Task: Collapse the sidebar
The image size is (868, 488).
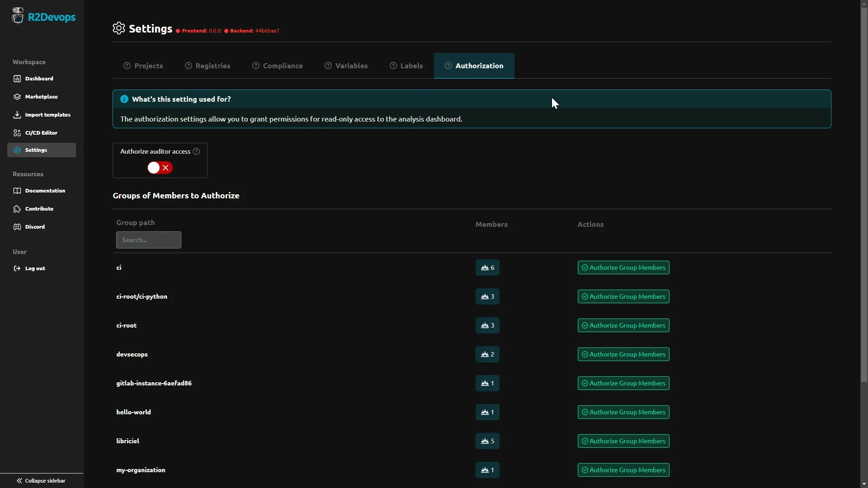Action: click(x=41, y=480)
